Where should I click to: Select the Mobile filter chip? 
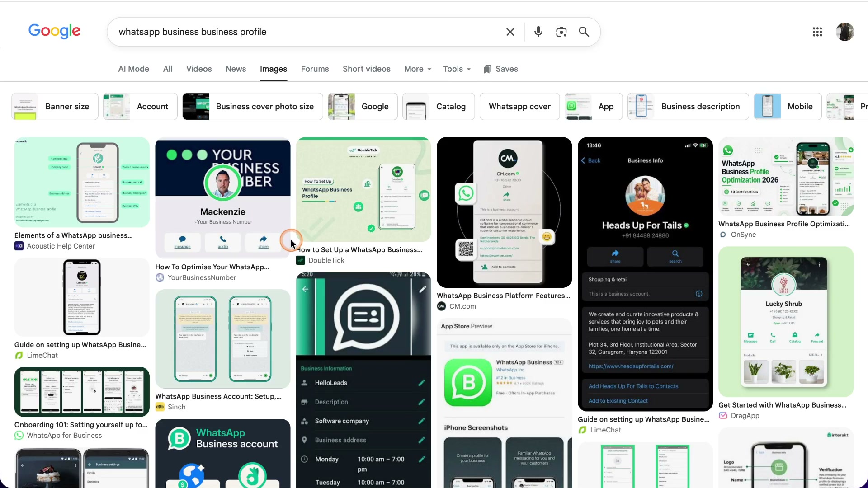click(x=788, y=107)
